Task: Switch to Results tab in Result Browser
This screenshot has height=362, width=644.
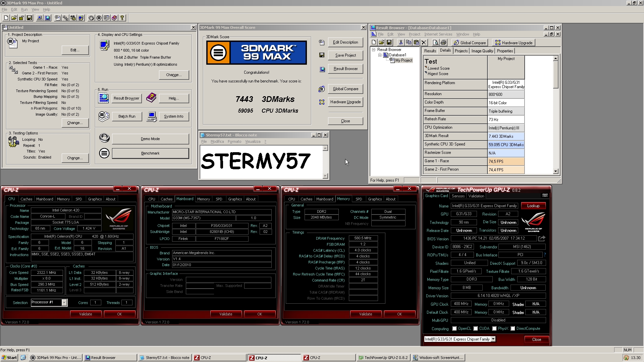Action: click(430, 51)
